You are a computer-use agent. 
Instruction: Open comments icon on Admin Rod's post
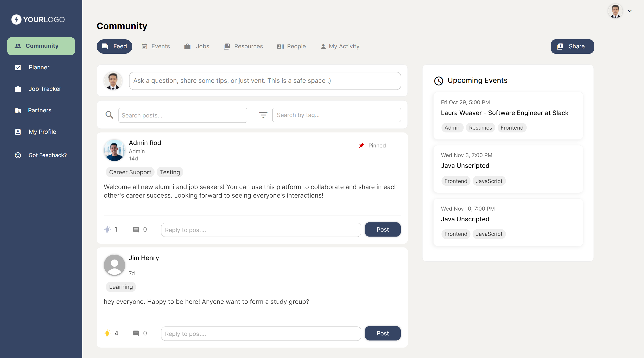pos(136,230)
